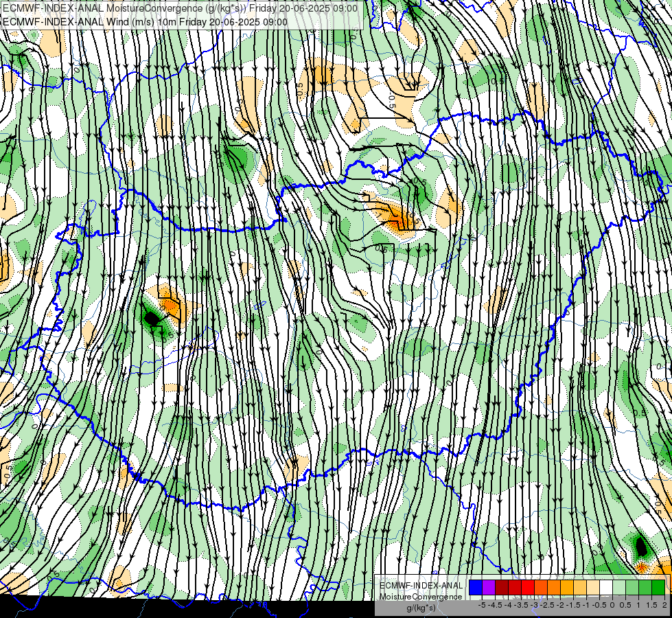
Task: Pick the bright red legend swatch
Action: coord(528,587)
